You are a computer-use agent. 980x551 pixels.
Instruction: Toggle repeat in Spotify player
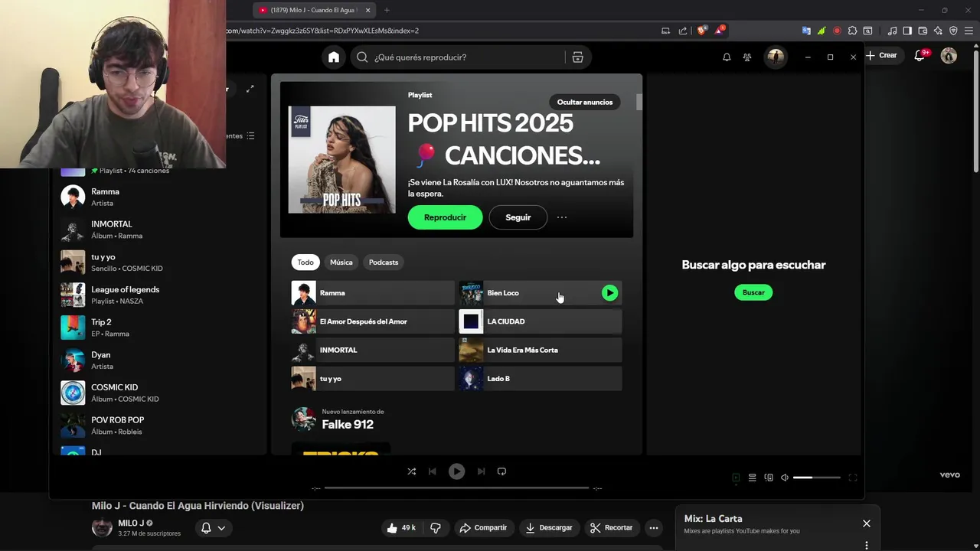(502, 471)
